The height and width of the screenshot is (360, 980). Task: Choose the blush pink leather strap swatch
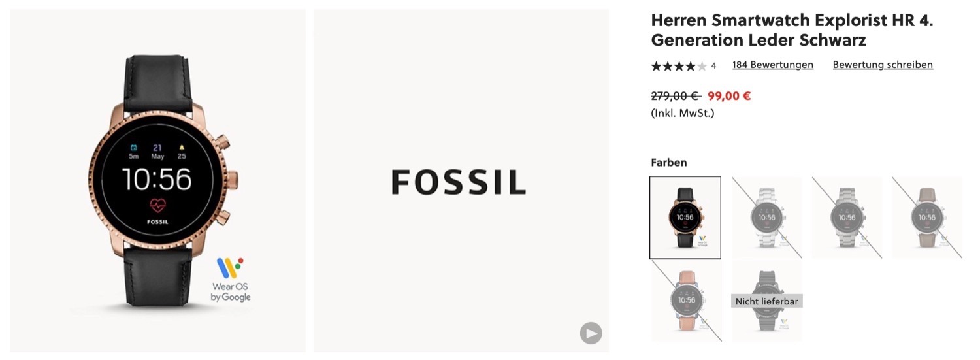click(x=686, y=301)
